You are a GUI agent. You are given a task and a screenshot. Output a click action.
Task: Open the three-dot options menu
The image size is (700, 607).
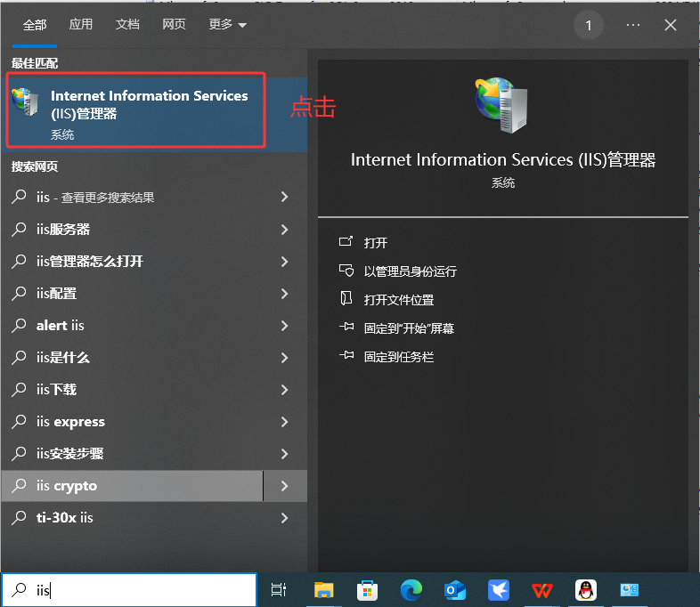pyautogui.click(x=633, y=25)
